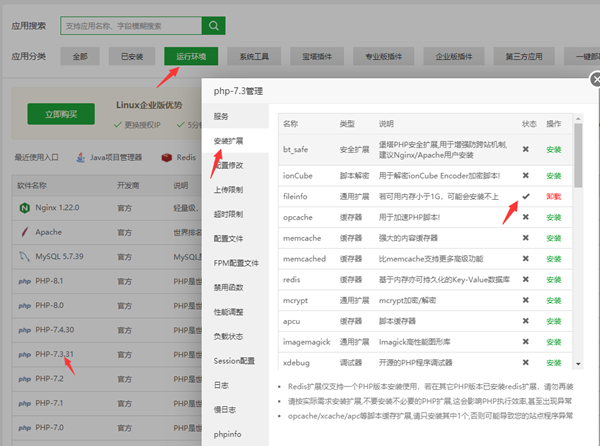Click the fileinfo installed checkmark status
Viewport: 600px width, 446px height.
(x=526, y=196)
